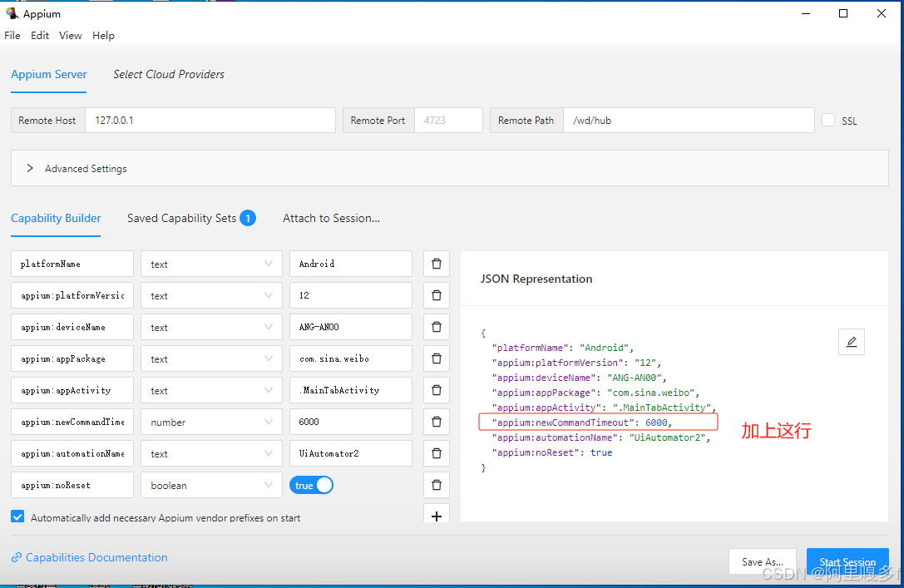Click the platformName name field
Screen dimensions: 904x588
coord(72,264)
